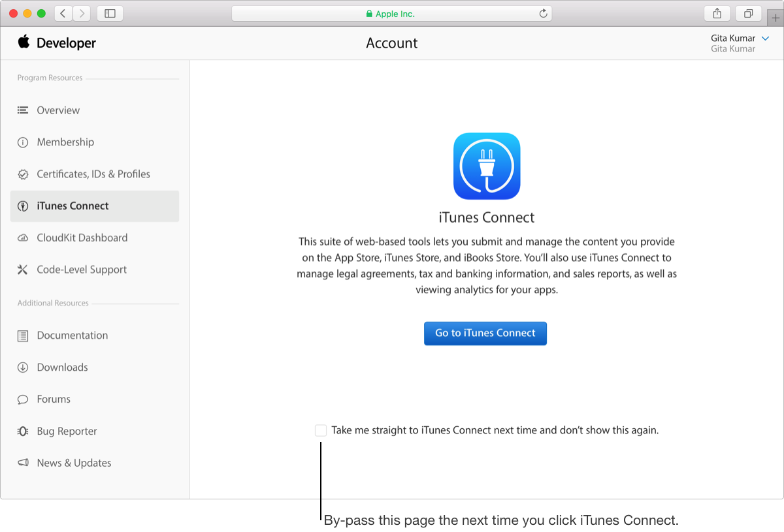Click the iTunes Connect plug icon in the sidebar
This screenshot has width=784, height=532.
click(23, 206)
